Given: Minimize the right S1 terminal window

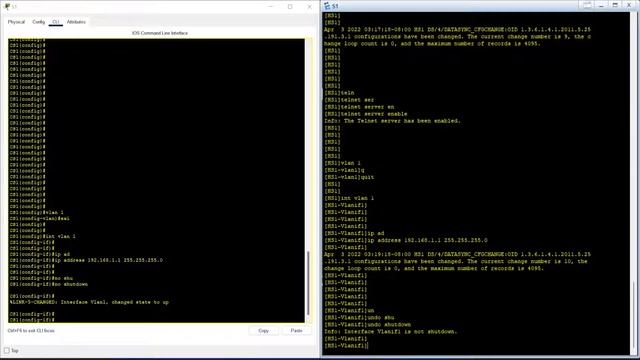Looking at the screenshot, I should [601, 5].
